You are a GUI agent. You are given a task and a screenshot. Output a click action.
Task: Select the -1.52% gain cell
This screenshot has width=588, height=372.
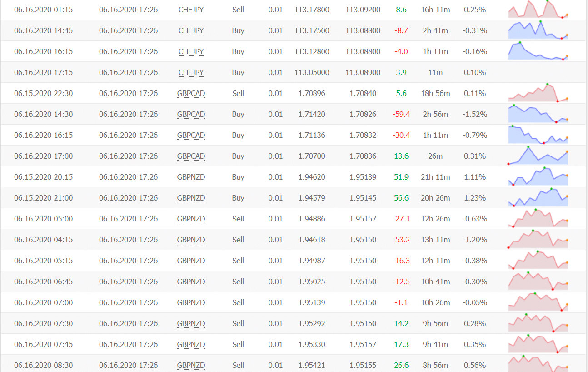(475, 114)
